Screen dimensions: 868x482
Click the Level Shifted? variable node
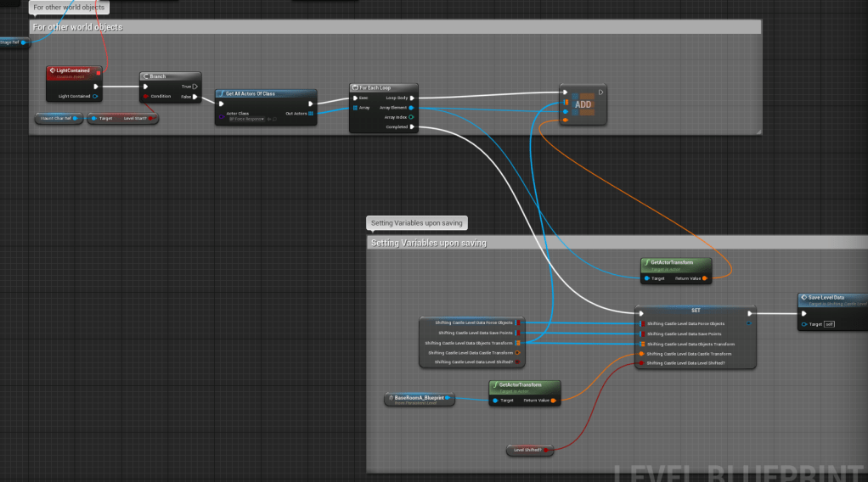(x=527, y=449)
